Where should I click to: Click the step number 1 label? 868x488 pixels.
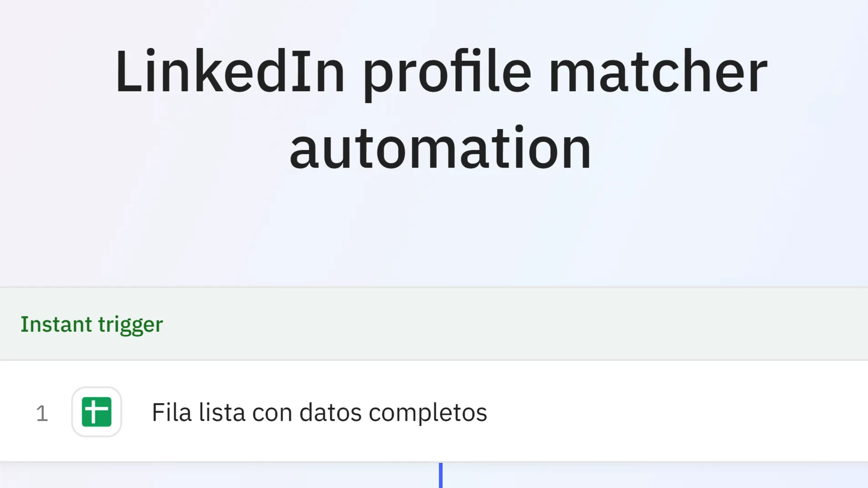coord(42,413)
